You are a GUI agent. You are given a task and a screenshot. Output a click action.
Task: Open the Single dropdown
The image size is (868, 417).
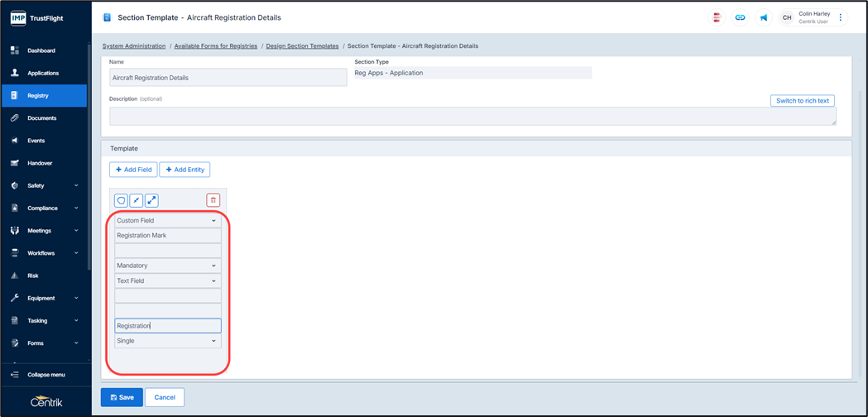click(x=168, y=341)
